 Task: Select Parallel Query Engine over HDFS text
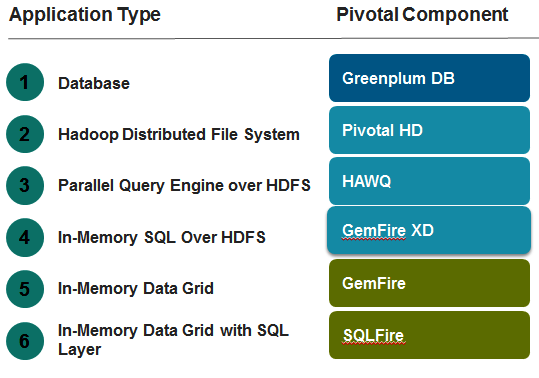click(x=184, y=186)
